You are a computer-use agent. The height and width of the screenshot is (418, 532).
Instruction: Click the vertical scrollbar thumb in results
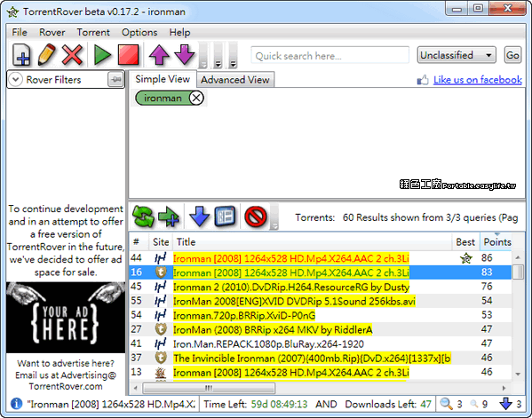[518, 272]
